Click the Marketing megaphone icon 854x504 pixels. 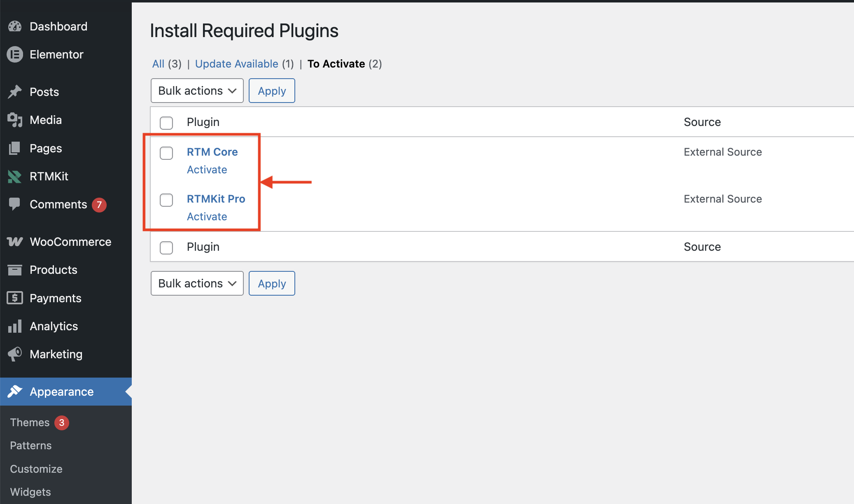15,354
